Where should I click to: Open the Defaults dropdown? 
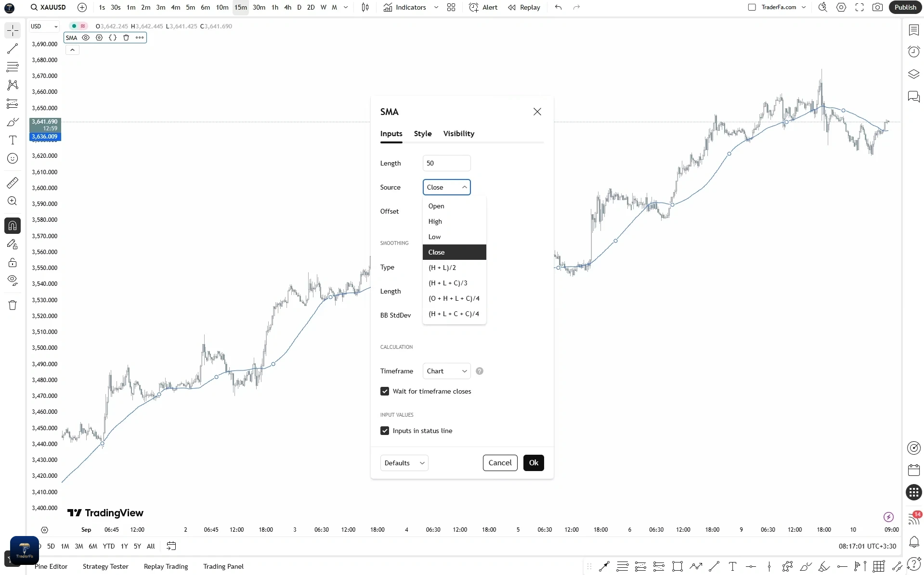[x=404, y=463]
